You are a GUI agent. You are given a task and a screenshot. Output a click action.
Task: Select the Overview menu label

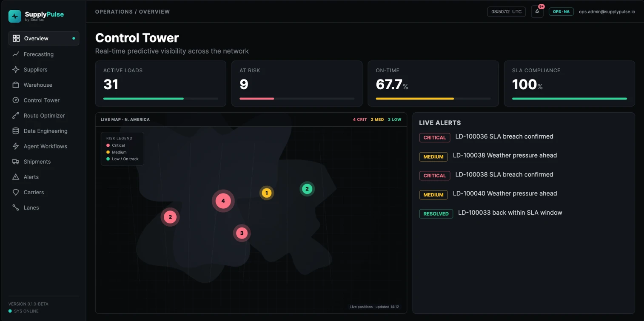tap(36, 38)
